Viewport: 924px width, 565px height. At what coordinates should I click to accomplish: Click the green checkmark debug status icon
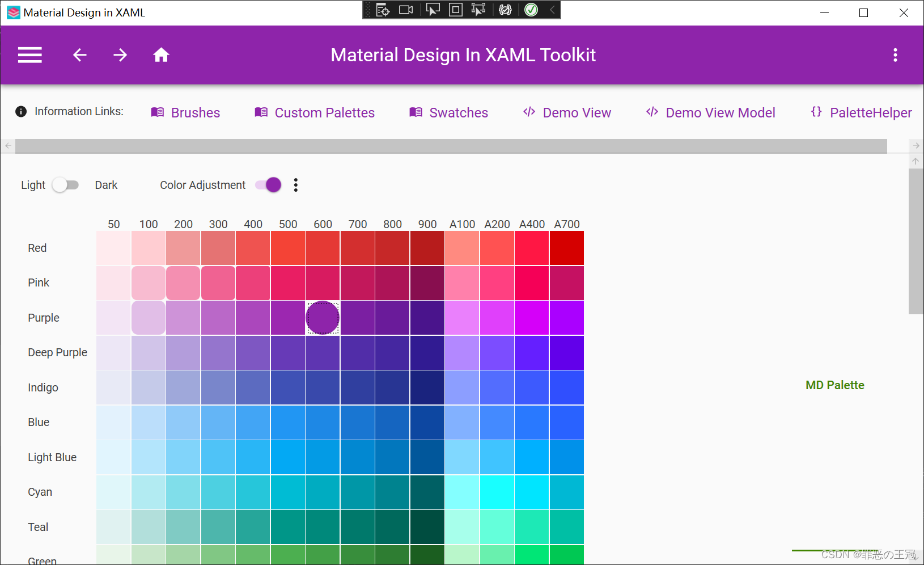[x=531, y=10]
